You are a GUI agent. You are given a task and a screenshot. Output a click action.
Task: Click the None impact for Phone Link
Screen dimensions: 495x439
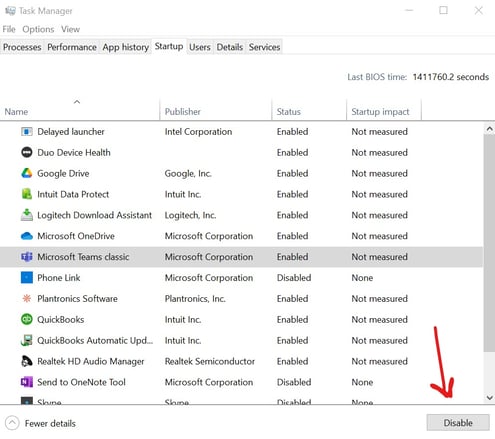click(x=362, y=278)
